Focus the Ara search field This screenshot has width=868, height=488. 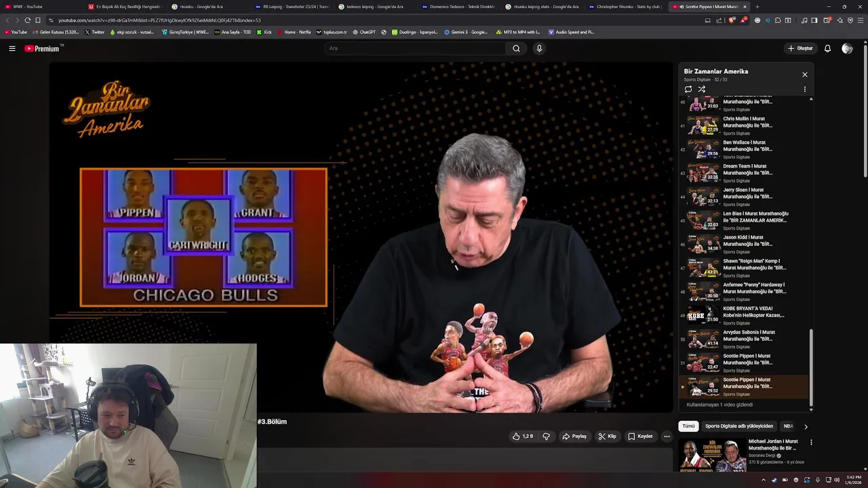(414, 48)
